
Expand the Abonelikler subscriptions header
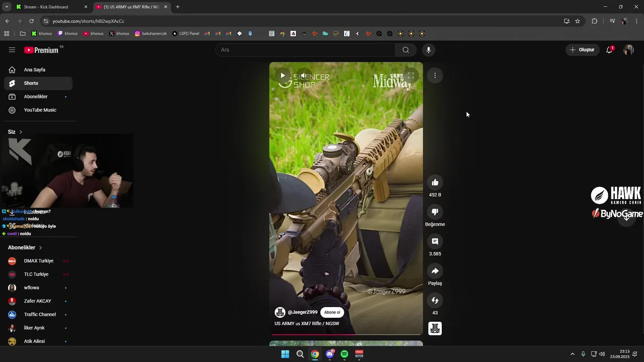click(25, 247)
